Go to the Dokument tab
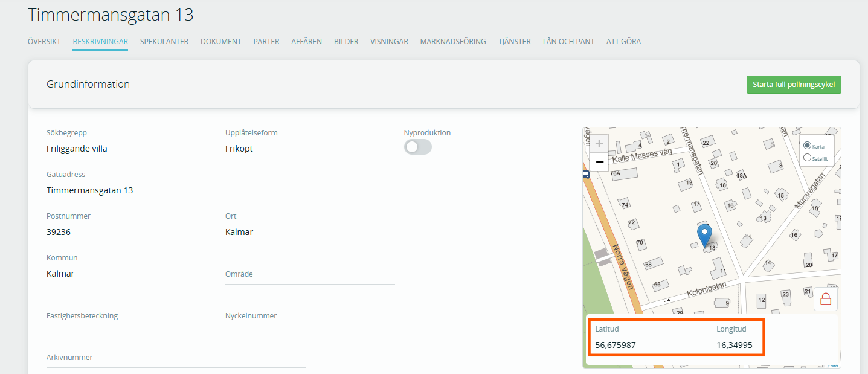Screen dimensions: 868x374 (x=221, y=42)
